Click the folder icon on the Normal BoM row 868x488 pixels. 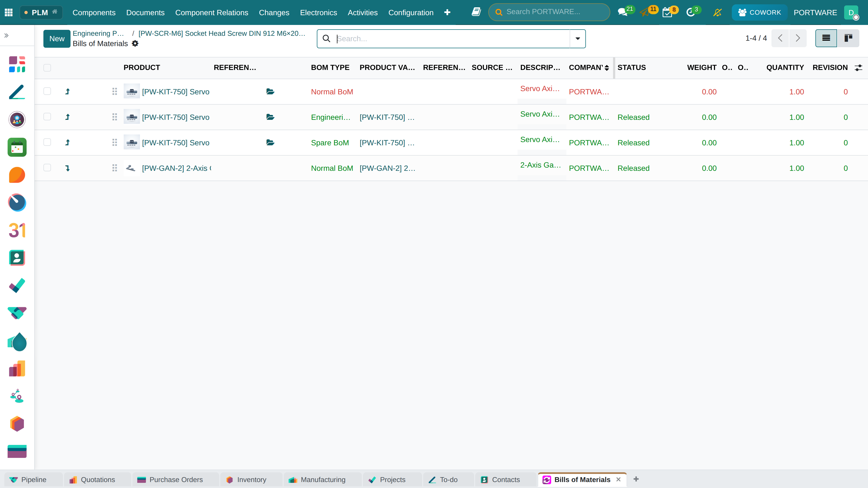[x=270, y=92]
